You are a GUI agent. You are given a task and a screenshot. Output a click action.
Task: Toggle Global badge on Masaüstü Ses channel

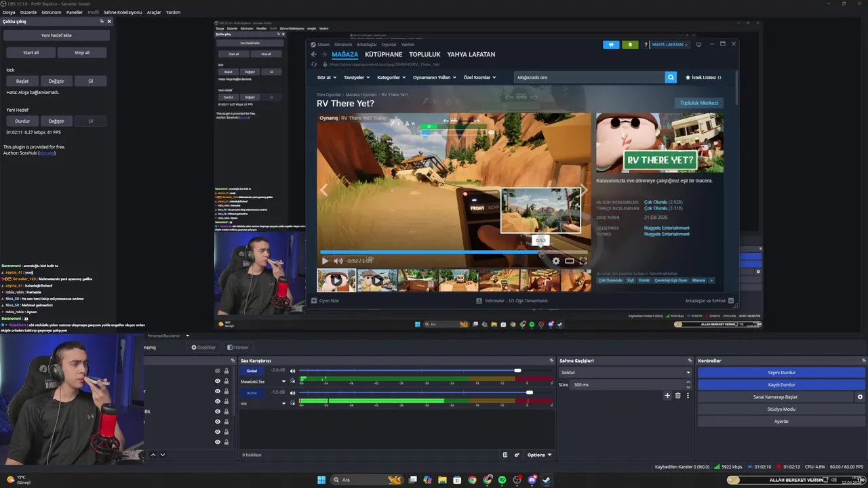[252, 371]
